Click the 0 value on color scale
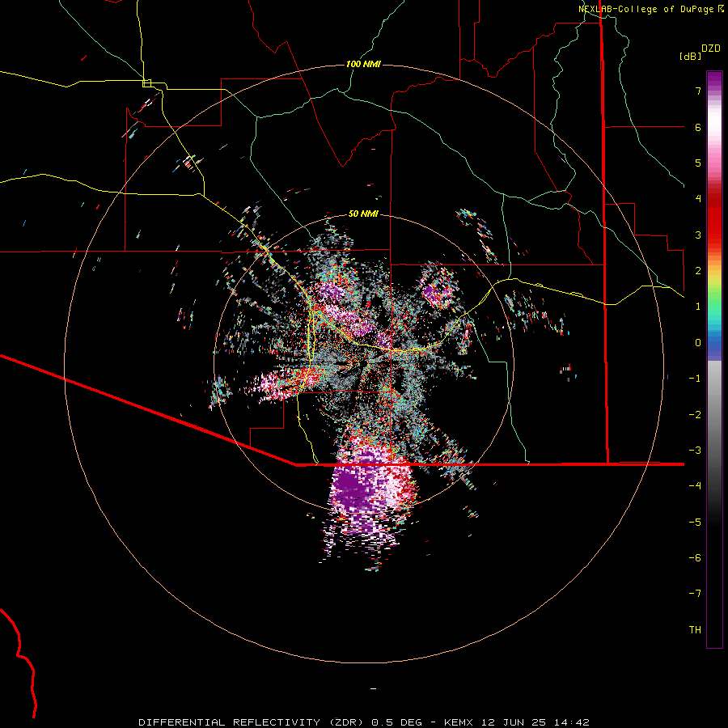Image resolution: width=728 pixels, height=728 pixels. coord(698,343)
